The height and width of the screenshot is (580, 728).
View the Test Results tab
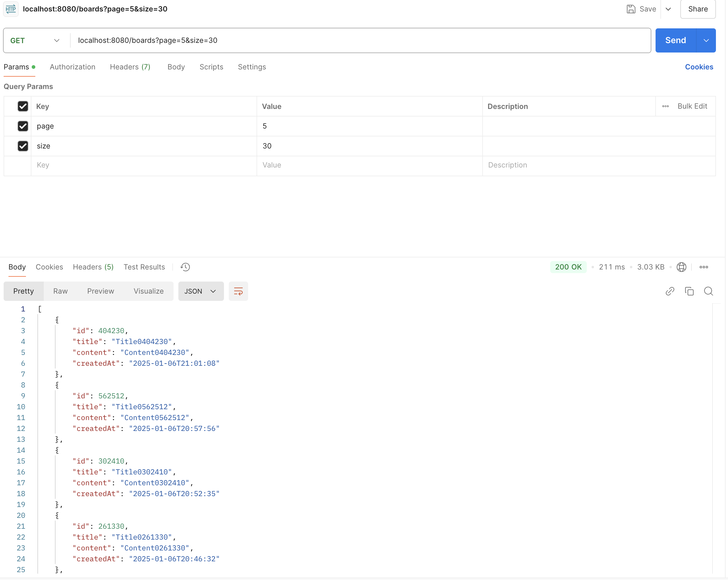[x=144, y=267]
